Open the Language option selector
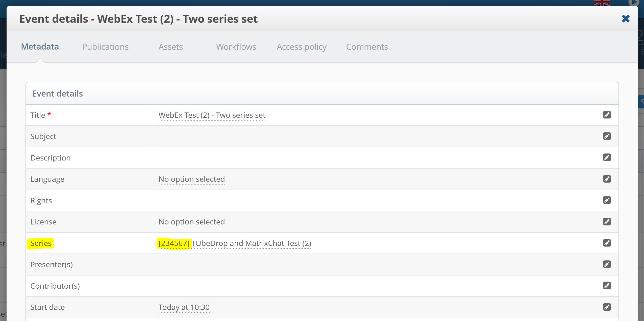This screenshot has height=321, width=644. (x=191, y=179)
